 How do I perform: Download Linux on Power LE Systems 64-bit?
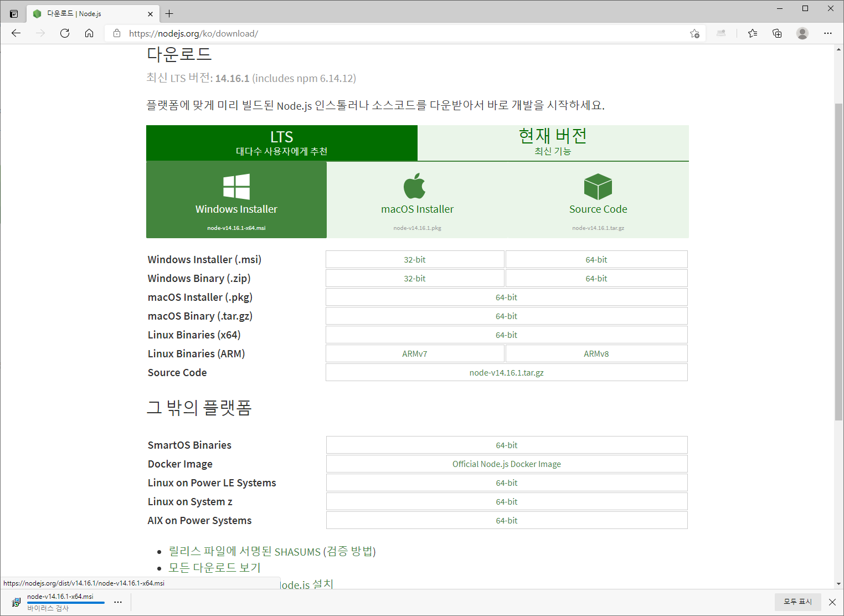pyautogui.click(x=507, y=482)
